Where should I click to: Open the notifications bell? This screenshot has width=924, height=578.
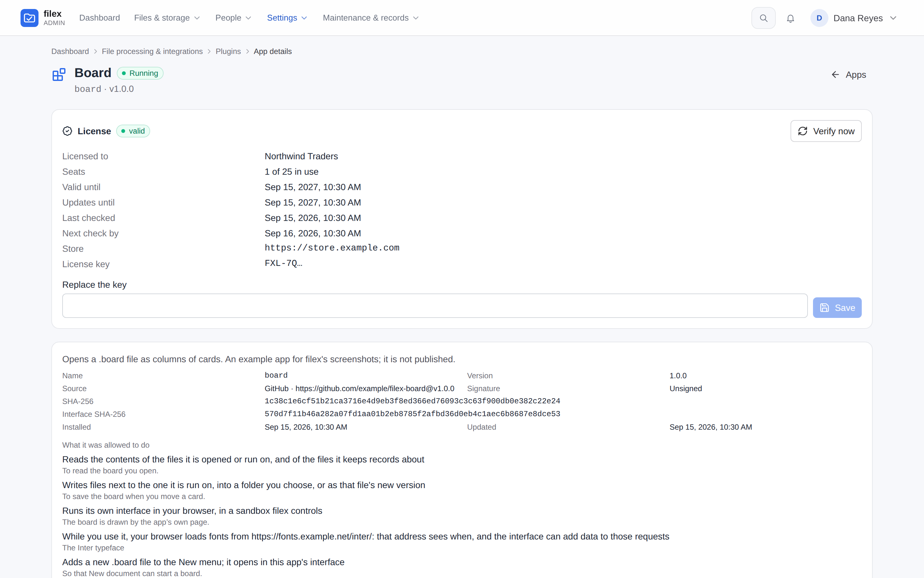pos(790,18)
